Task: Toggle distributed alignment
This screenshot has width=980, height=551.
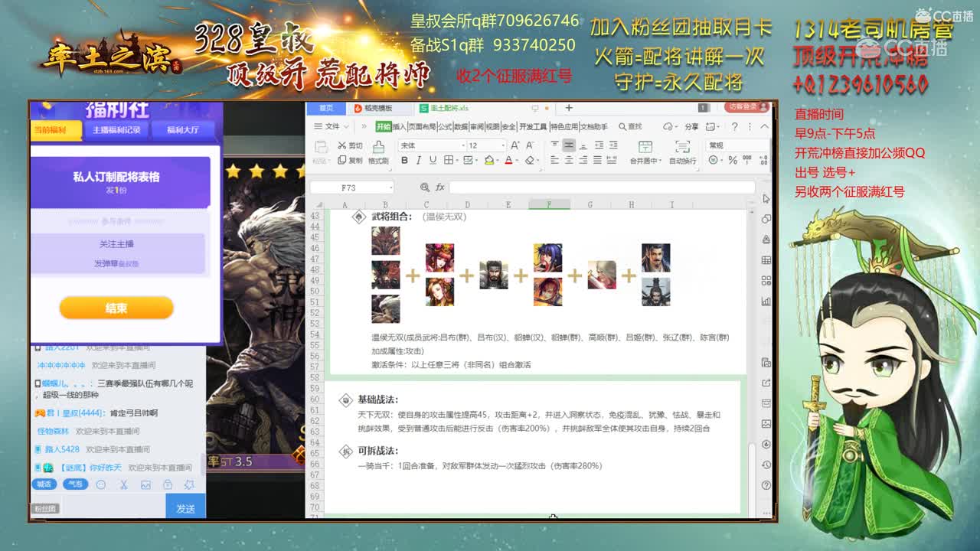Action: coord(612,161)
